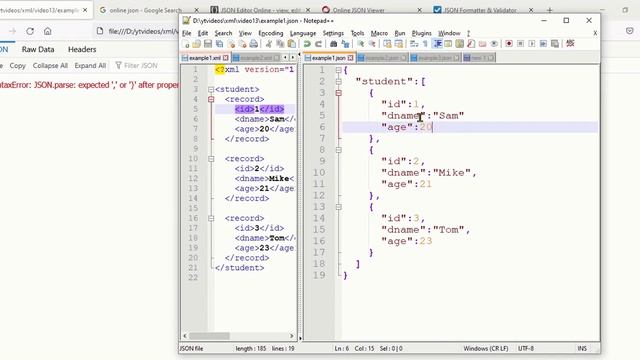Toggle Word Wrap icon in the toolbar
Image resolution: width=640 pixels, height=360 pixels.
point(414,44)
